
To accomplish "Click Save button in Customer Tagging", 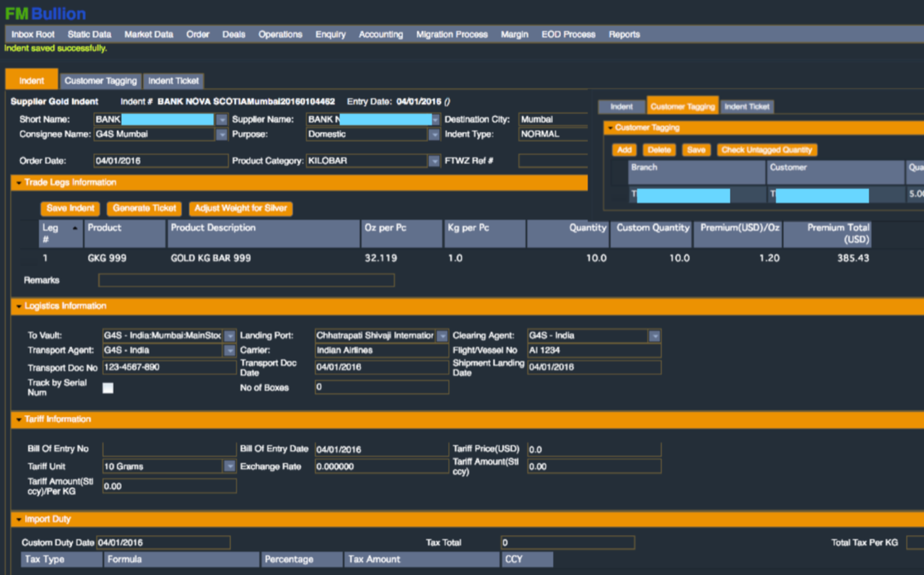I will [696, 150].
